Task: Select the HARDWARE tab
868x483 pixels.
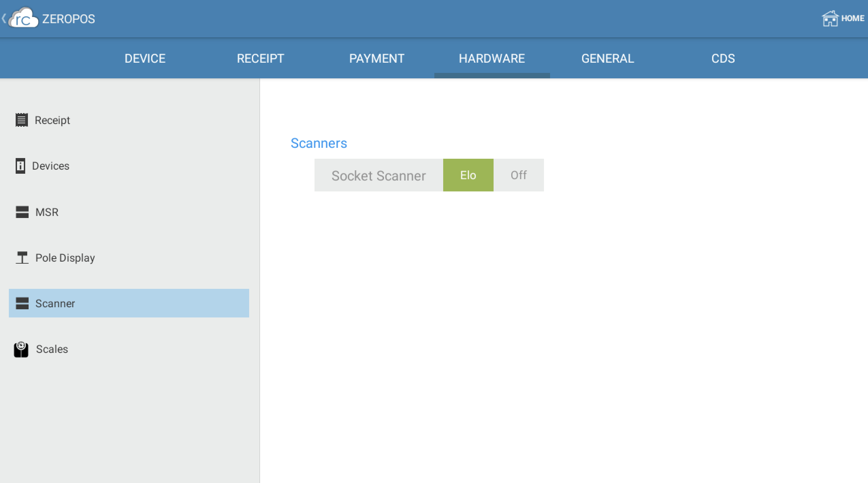Action: pyautogui.click(x=492, y=58)
